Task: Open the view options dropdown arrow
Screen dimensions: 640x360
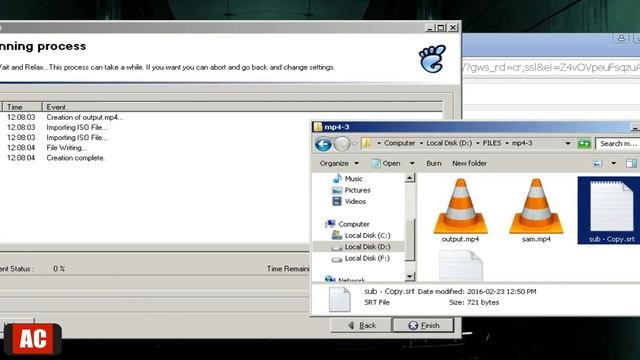Action: 613,163
